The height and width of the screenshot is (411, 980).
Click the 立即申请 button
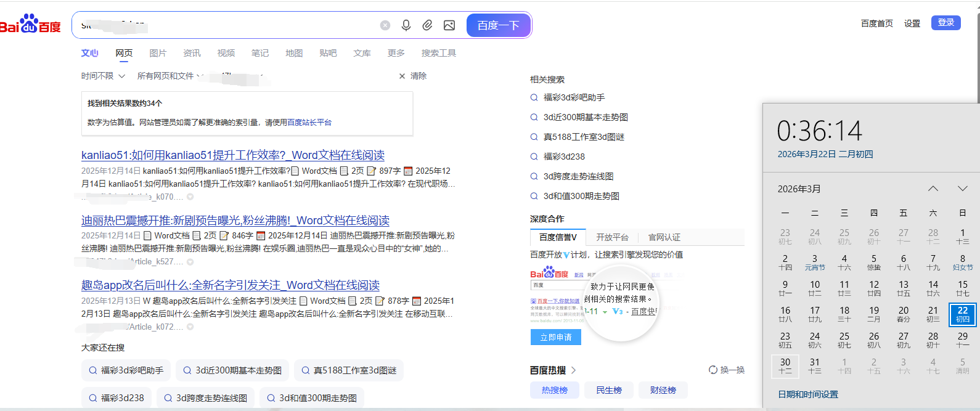556,337
